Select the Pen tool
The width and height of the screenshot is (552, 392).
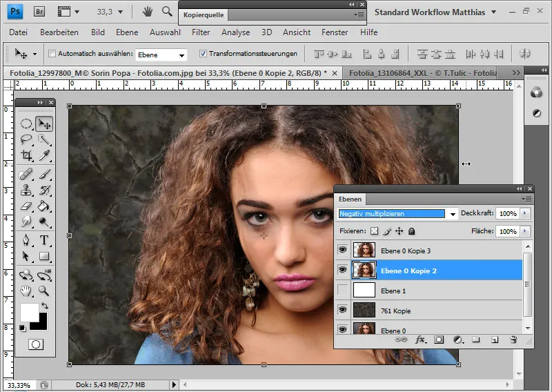coord(26,240)
